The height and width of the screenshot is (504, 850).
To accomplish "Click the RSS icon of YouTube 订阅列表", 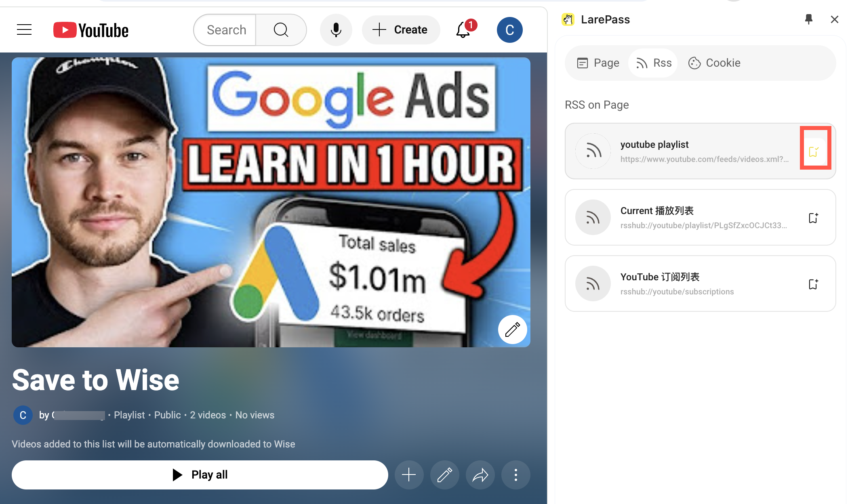I will coord(593,283).
